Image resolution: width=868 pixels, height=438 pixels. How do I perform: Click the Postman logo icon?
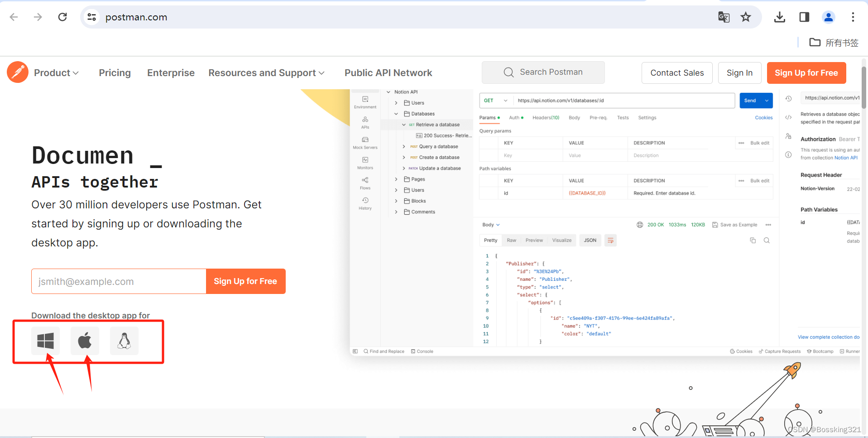click(x=18, y=72)
